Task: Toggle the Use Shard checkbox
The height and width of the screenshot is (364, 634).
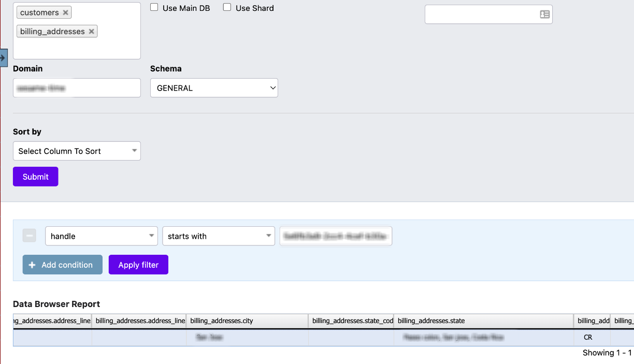Action: tap(227, 8)
